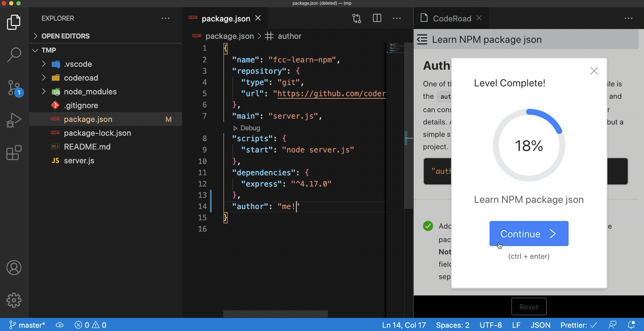644x331 pixels.
Task: Open the git compare changes icon
Action: click(x=356, y=18)
